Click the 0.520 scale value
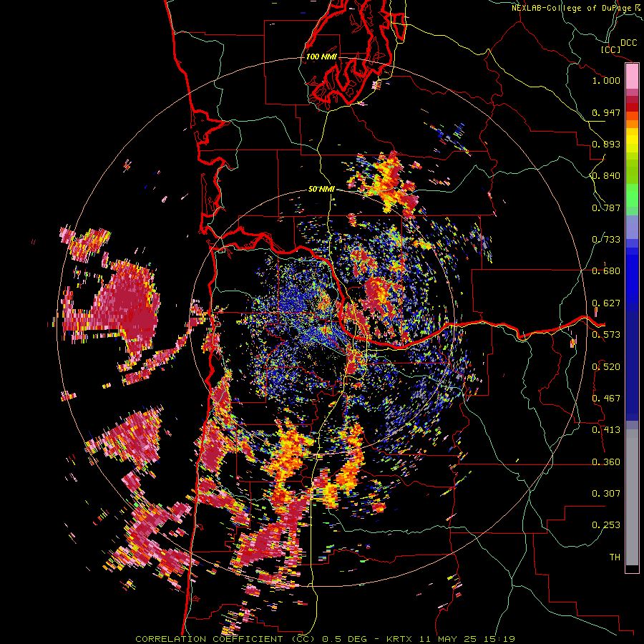Screen dimensions: 644x644 (x=606, y=367)
